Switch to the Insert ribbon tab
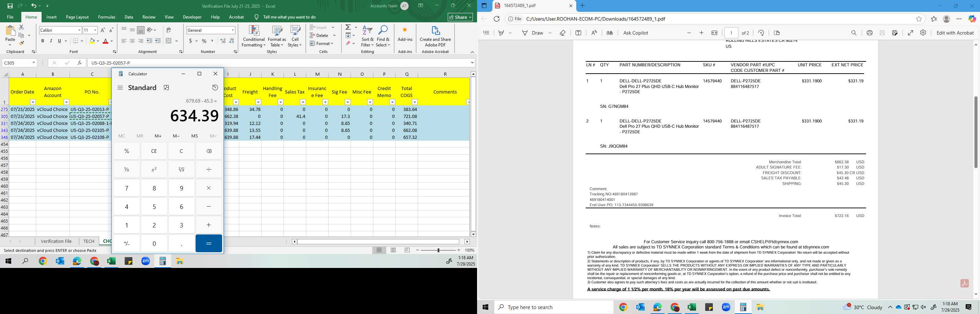Screen dimensions: 980x314 click(51, 17)
